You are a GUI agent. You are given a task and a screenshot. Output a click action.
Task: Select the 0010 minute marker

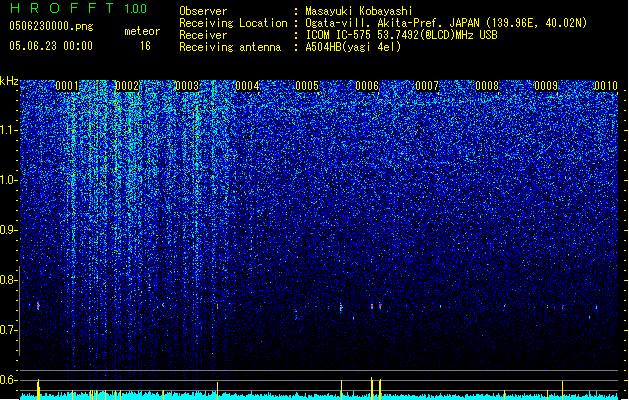(x=606, y=86)
